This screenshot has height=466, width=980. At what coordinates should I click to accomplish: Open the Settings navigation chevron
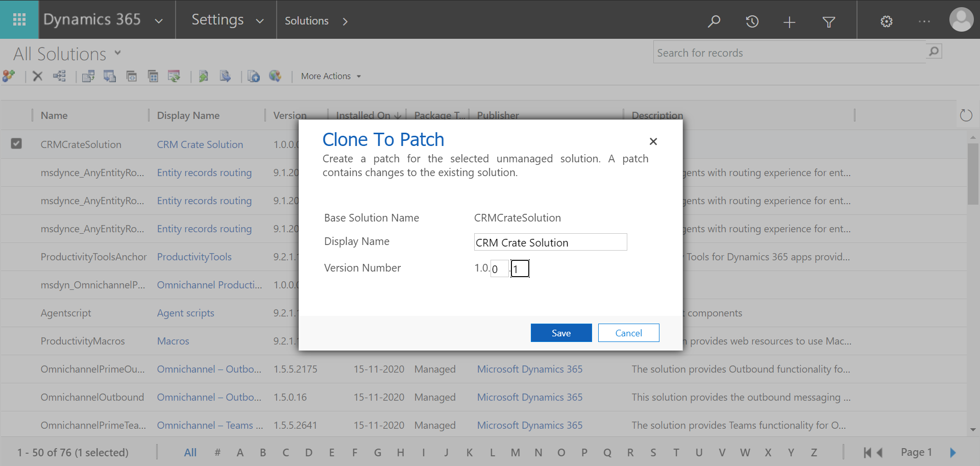[260, 21]
